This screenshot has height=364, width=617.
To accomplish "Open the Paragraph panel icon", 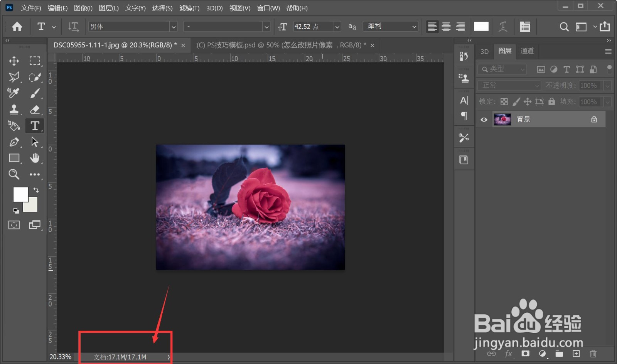I will pyautogui.click(x=464, y=116).
